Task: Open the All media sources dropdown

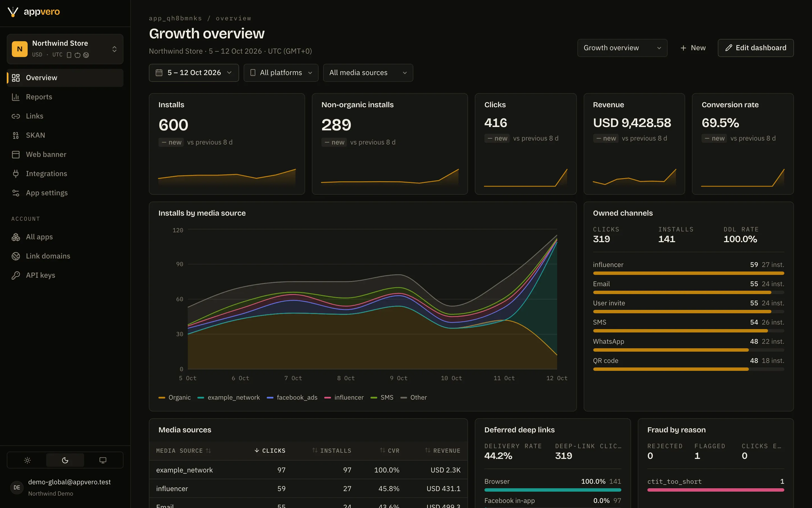Action: (368, 73)
